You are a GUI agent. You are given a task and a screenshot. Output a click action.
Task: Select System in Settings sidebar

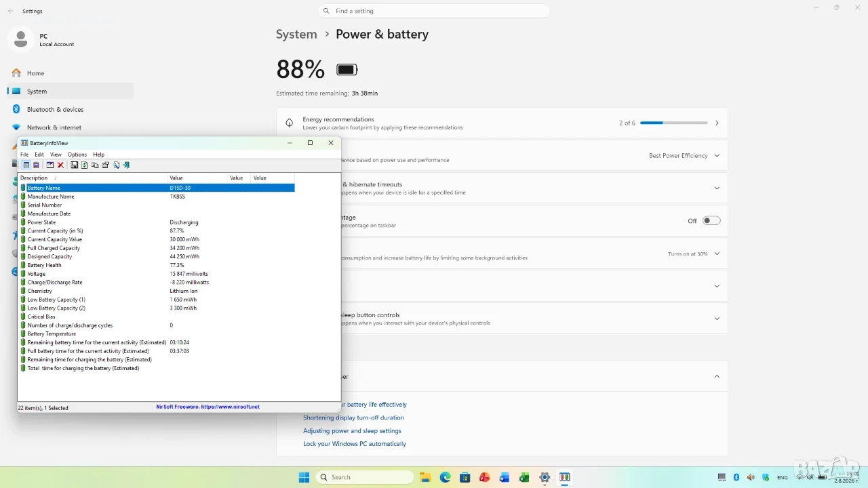[71, 91]
